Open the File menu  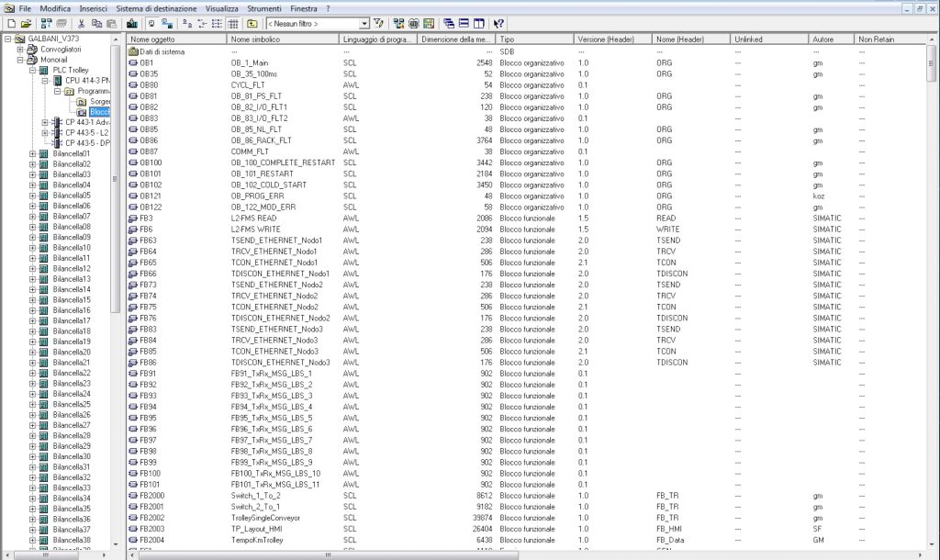click(25, 8)
